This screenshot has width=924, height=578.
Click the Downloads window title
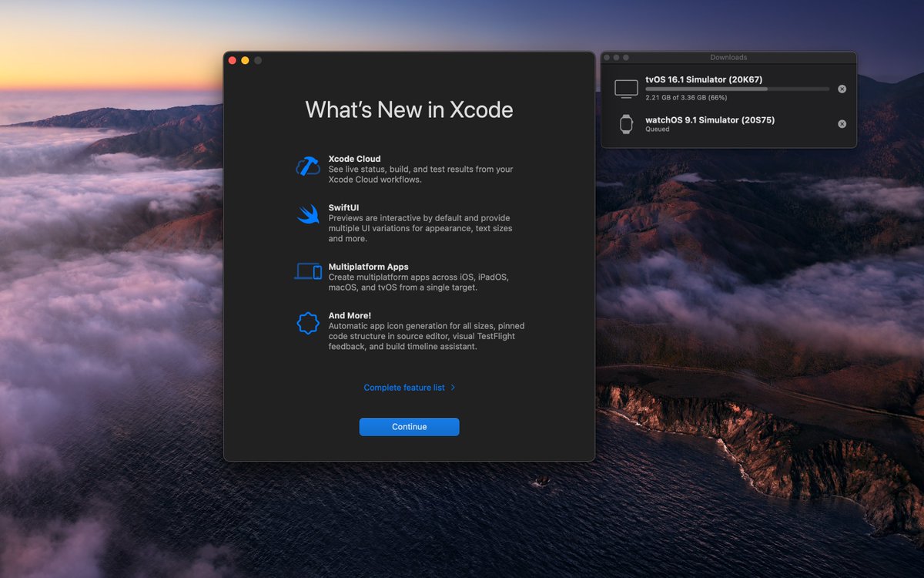point(728,57)
